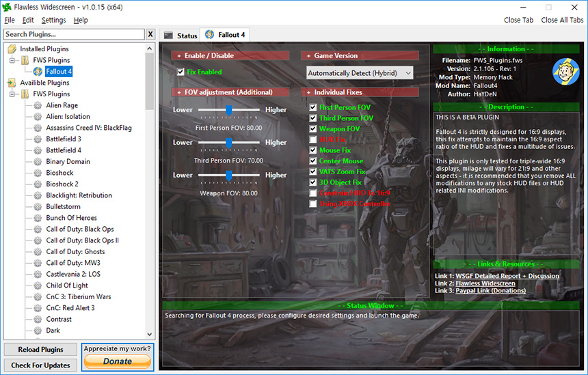Click the gear icon beside Dark

click(x=38, y=331)
